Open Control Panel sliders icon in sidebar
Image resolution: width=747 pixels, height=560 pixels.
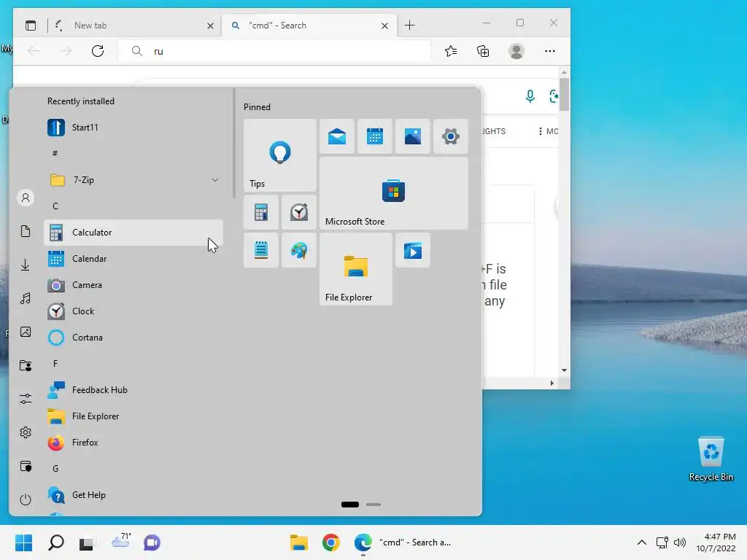pos(26,399)
